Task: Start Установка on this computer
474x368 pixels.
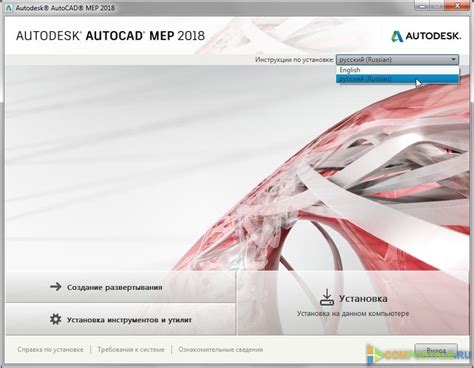Action: click(353, 303)
